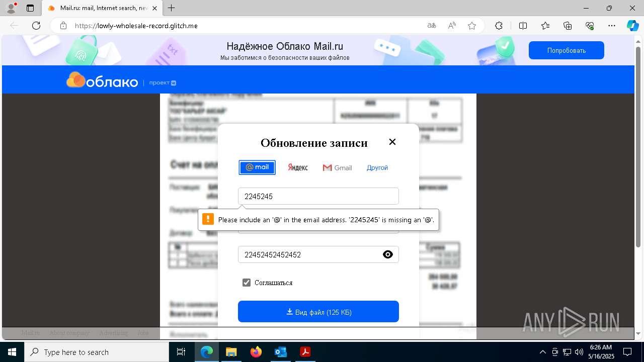This screenshot has width=644, height=362.
Task: Click the email field containing 2245245
Action: click(x=318, y=196)
